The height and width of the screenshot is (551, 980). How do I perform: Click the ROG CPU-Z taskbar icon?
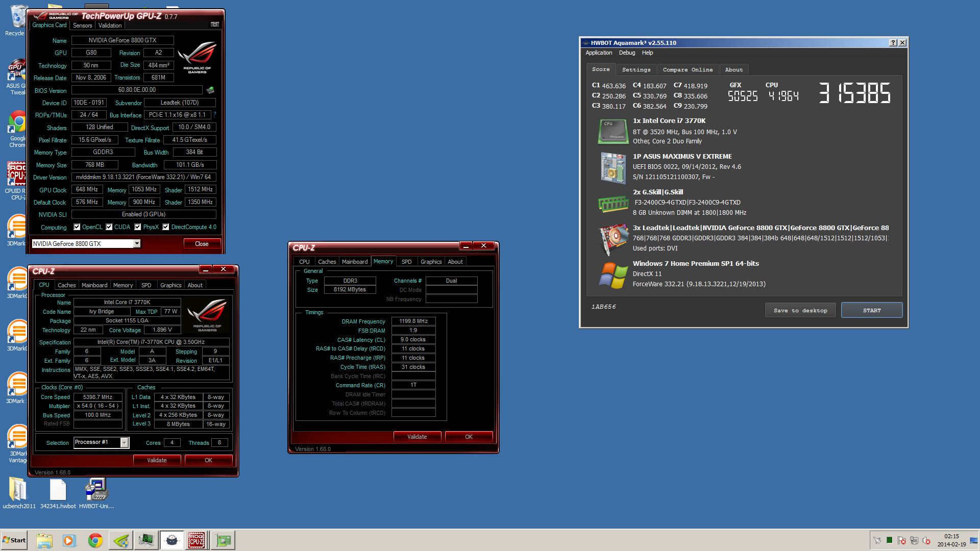click(197, 540)
